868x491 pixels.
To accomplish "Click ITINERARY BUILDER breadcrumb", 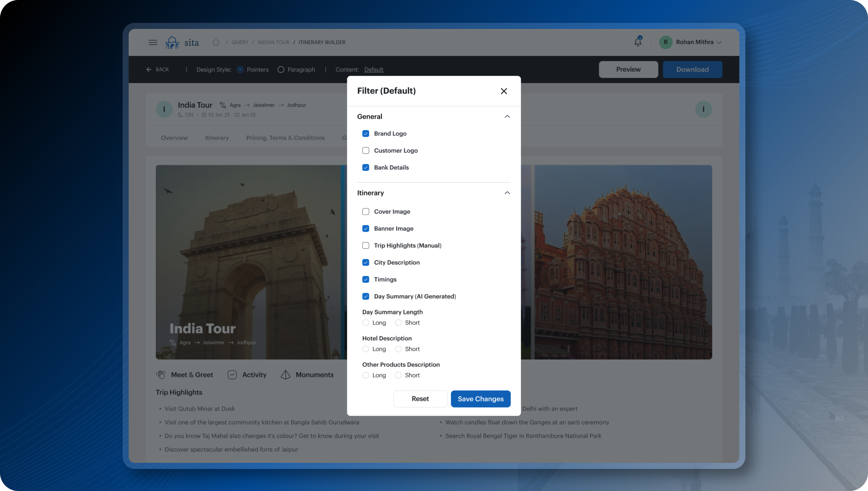I will click(322, 42).
